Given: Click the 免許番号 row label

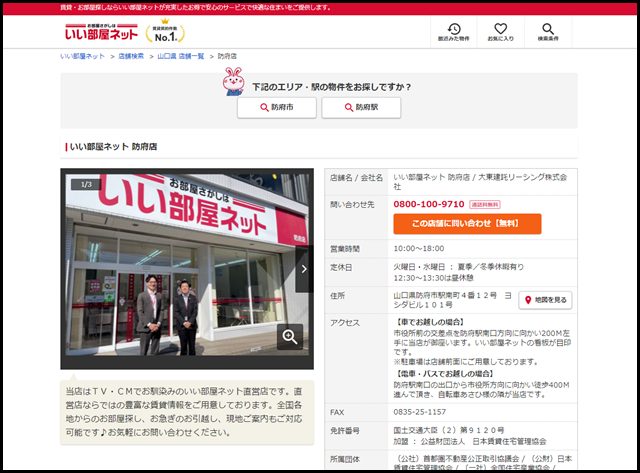Looking at the screenshot, I should (x=345, y=431).
